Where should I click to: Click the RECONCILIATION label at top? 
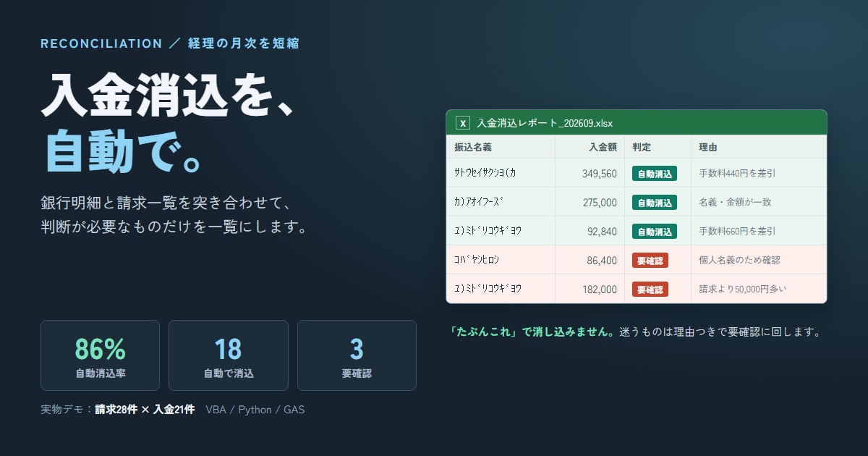tap(101, 43)
